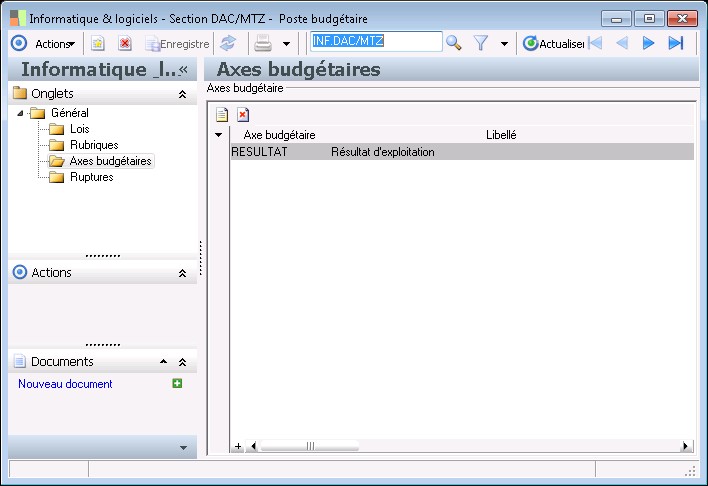
Task: Click the green plus add document icon
Action: pyautogui.click(x=177, y=383)
